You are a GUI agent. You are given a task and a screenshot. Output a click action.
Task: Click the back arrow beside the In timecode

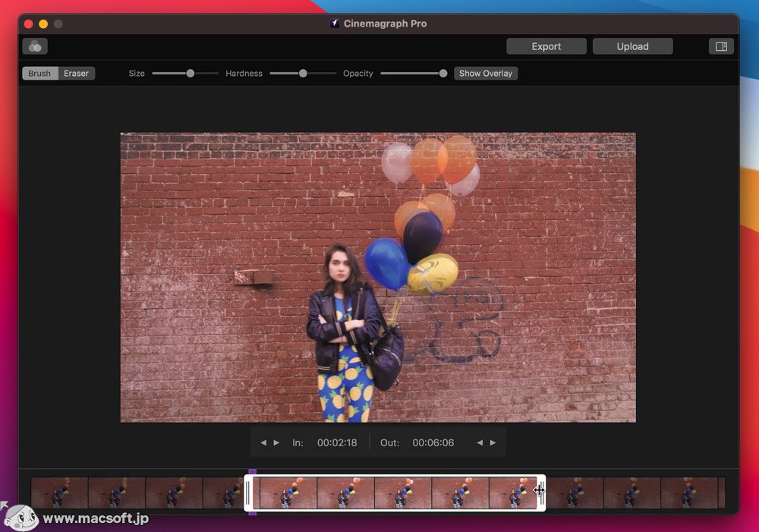263,442
